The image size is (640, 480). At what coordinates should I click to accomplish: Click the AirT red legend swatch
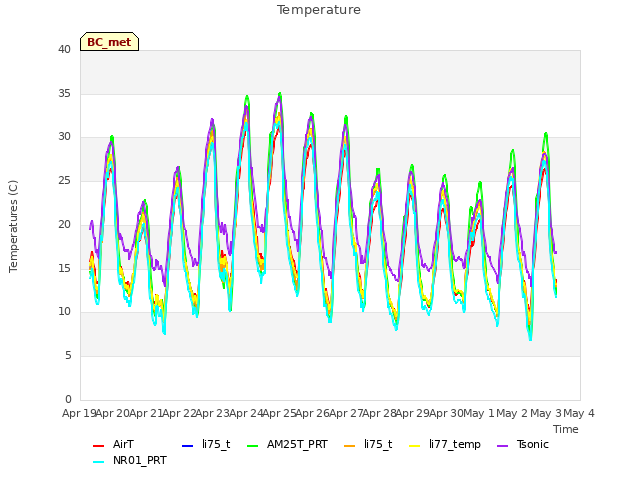(98, 446)
